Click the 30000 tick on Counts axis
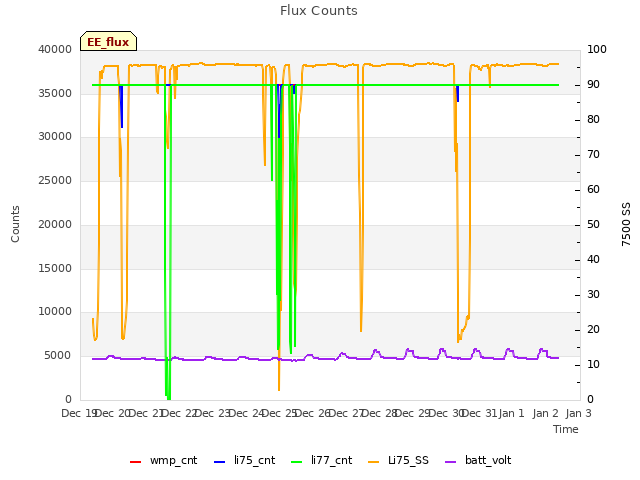The image size is (640, 480). 55,136
